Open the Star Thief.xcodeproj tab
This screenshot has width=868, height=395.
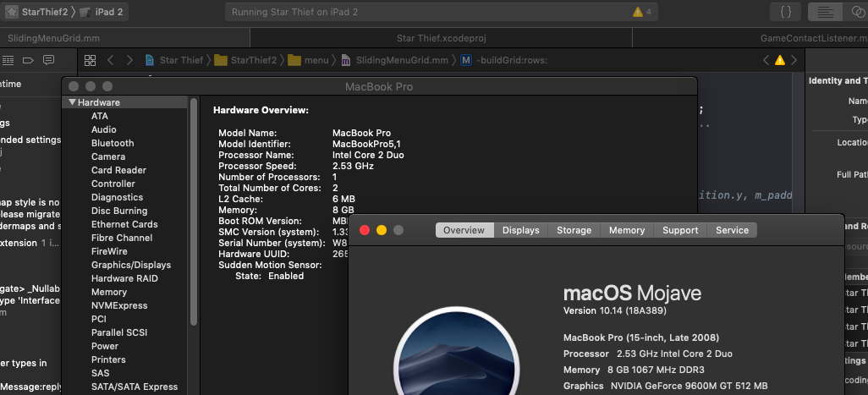point(442,38)
